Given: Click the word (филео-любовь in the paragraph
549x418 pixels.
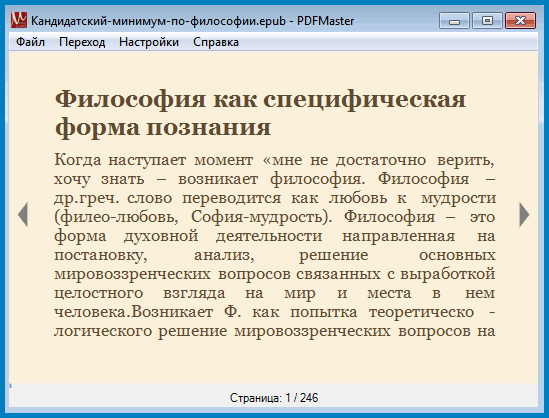Looking at the screenshot, I should point(116,217).
